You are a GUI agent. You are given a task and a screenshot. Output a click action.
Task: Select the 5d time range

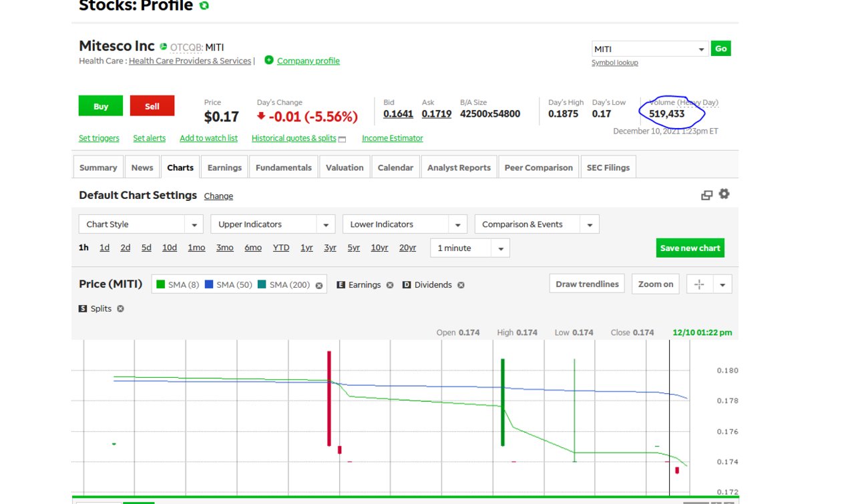(146, 248)
